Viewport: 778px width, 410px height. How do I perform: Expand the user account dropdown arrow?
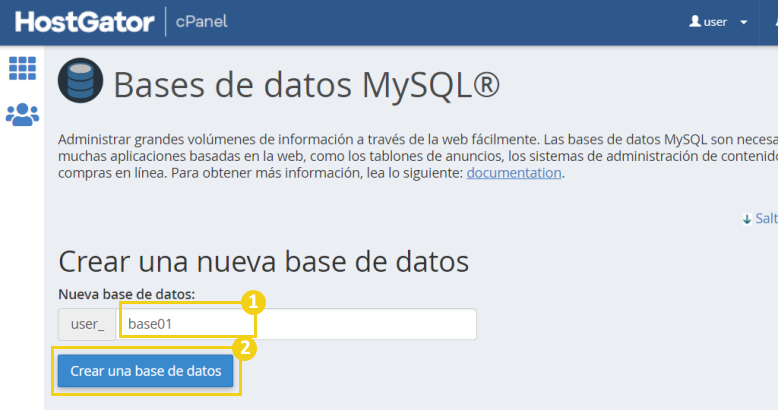click(x=744, y=22)
